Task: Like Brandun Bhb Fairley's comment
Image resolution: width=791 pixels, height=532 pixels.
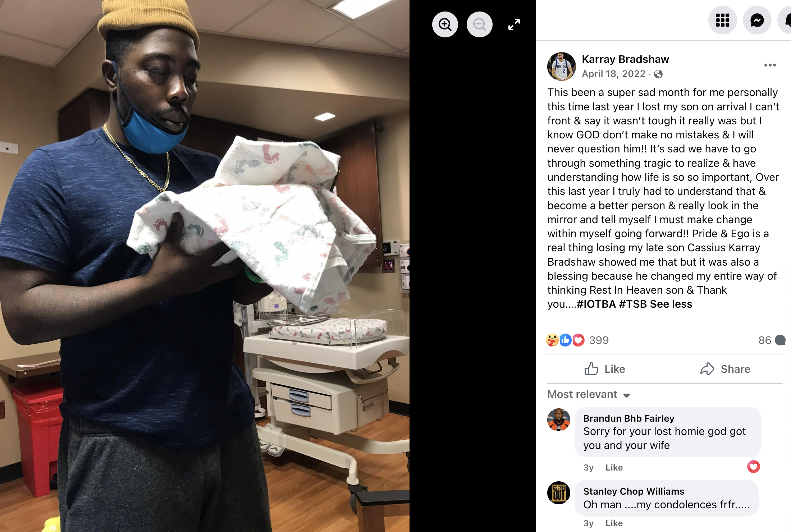Action: pos(614,467)
